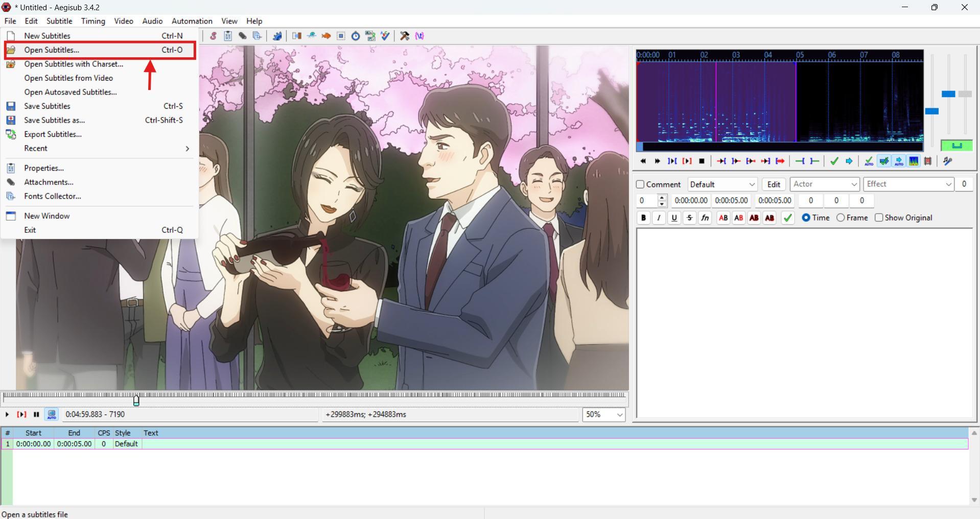
Task: Open the Default style dropdown
Action: pyautogui.click(x=722, y=184)
